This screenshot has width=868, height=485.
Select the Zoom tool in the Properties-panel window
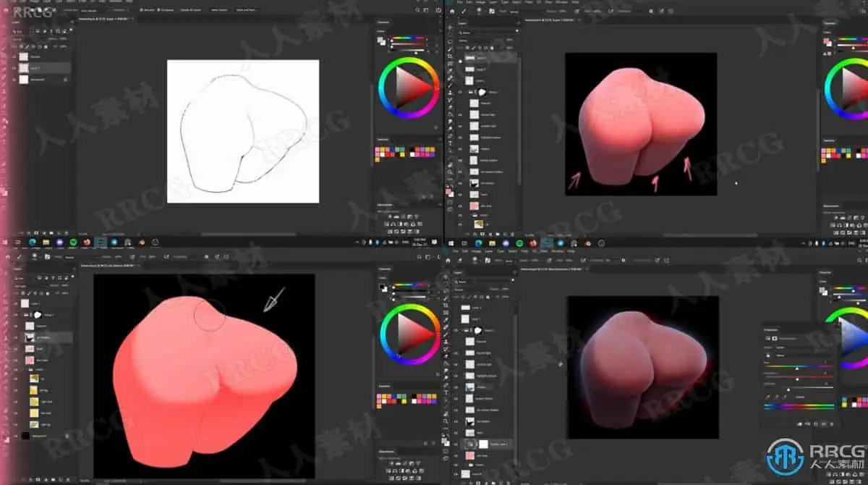tap(446, 421)
